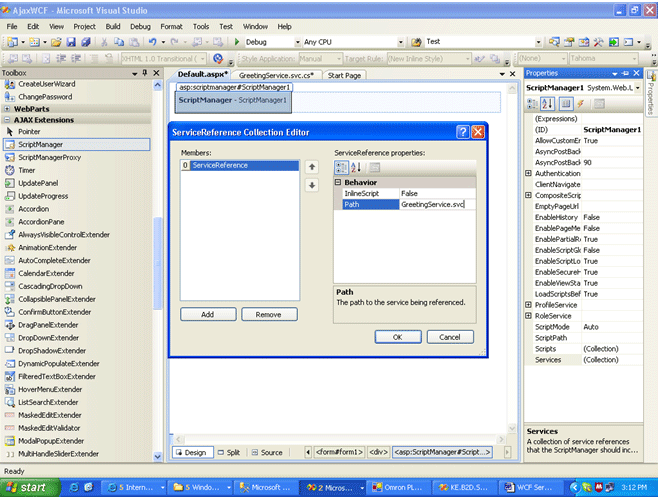Image resolution: width=658 pixels, height=497 pixels.
Task: Open the Build menu
Action: [x=112, y=26]
